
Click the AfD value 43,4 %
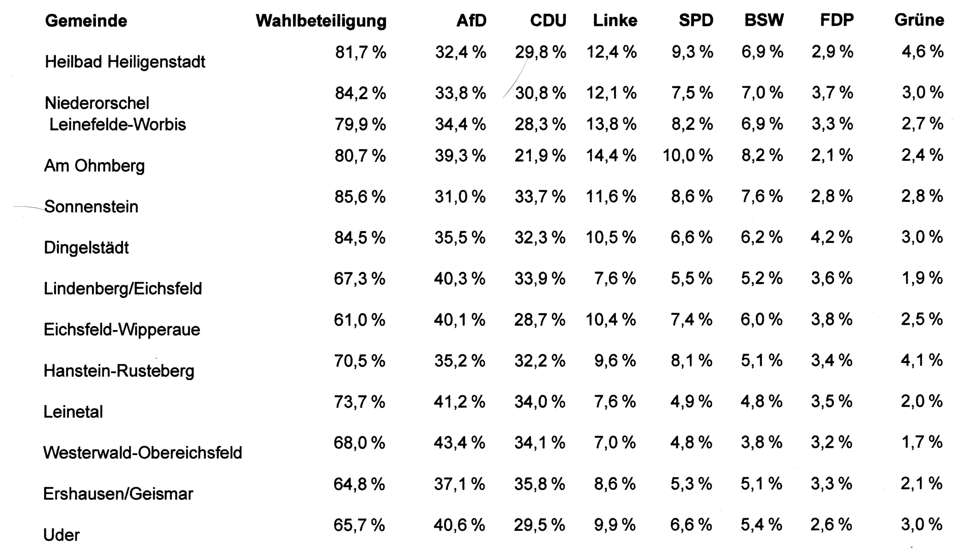point(459,443)
